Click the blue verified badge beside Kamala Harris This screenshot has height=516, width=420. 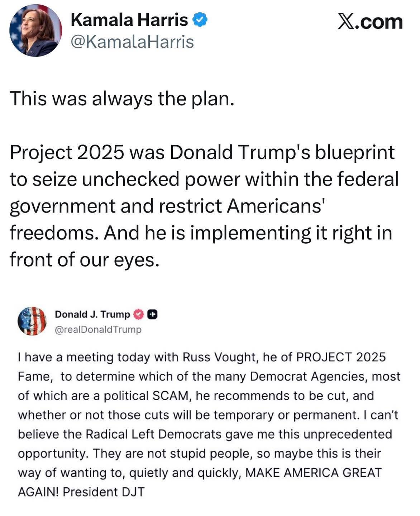click(x=200, y=20)
